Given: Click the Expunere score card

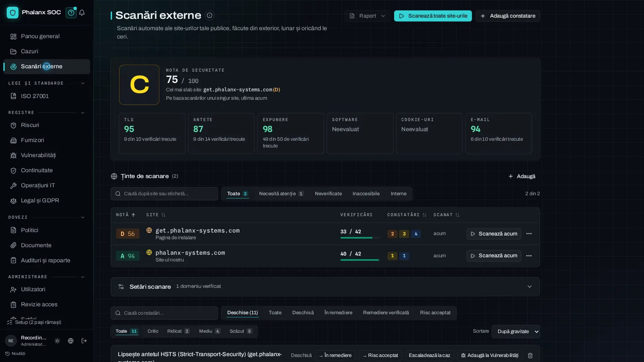Looking at the screenshot, I should (291, 133).
